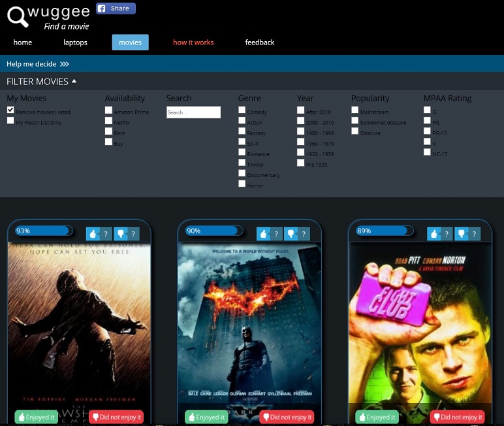Click the 93% match score bar
Image resolution: width=504 pixels, height=426 pixels.
(44, 231)
